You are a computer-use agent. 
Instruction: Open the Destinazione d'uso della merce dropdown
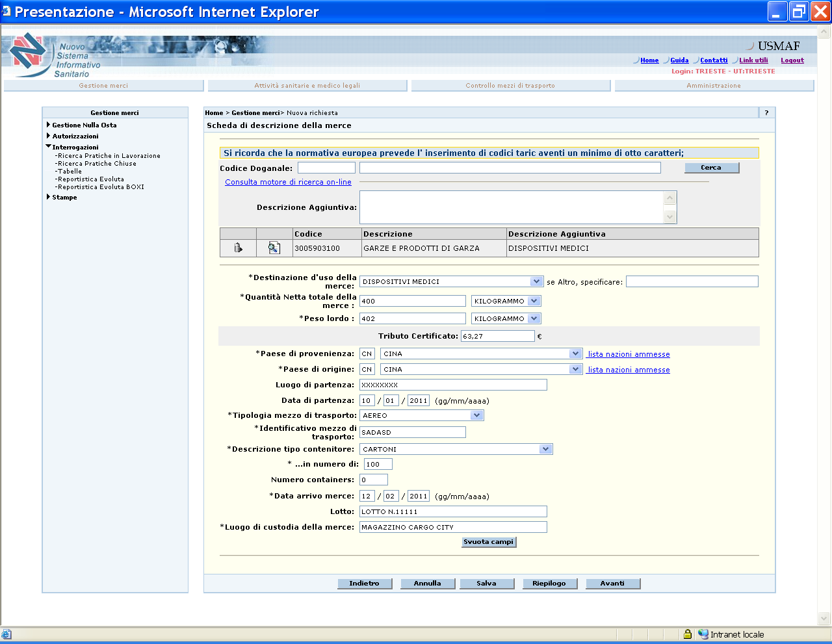[x=536, y=281]
